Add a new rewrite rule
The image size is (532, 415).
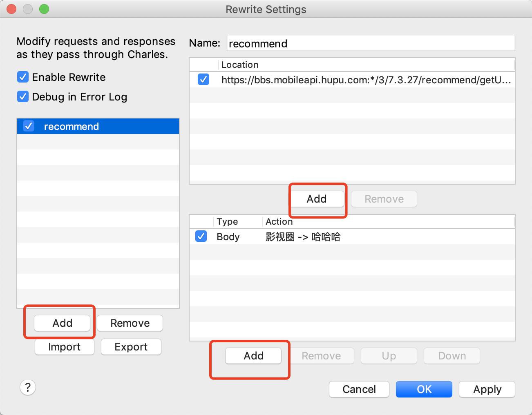[x=253, y=356]
